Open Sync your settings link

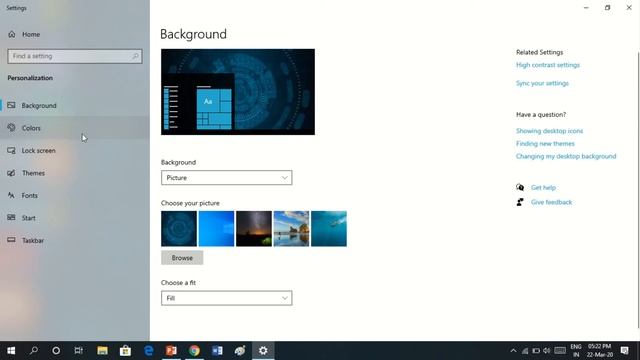[x=542, y=83]
